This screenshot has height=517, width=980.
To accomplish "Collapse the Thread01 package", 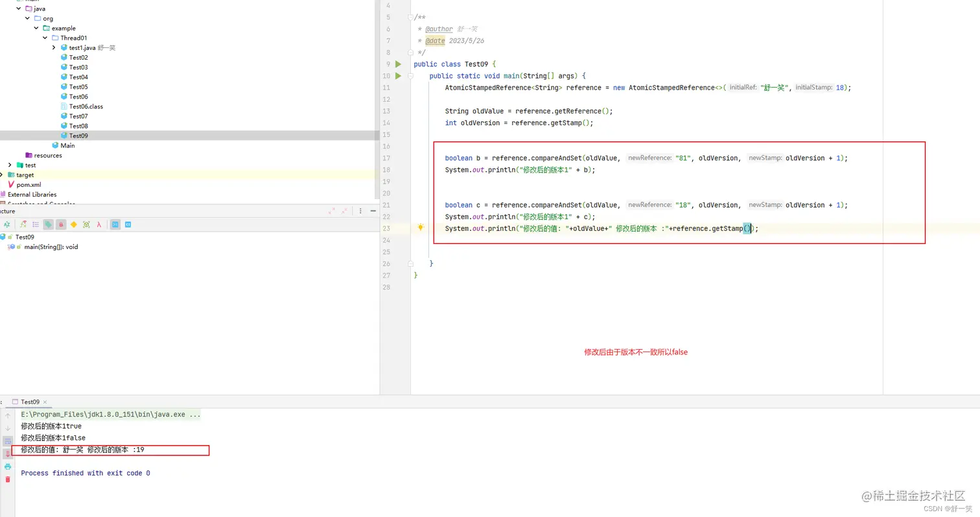I will click(x=45, y=38).
